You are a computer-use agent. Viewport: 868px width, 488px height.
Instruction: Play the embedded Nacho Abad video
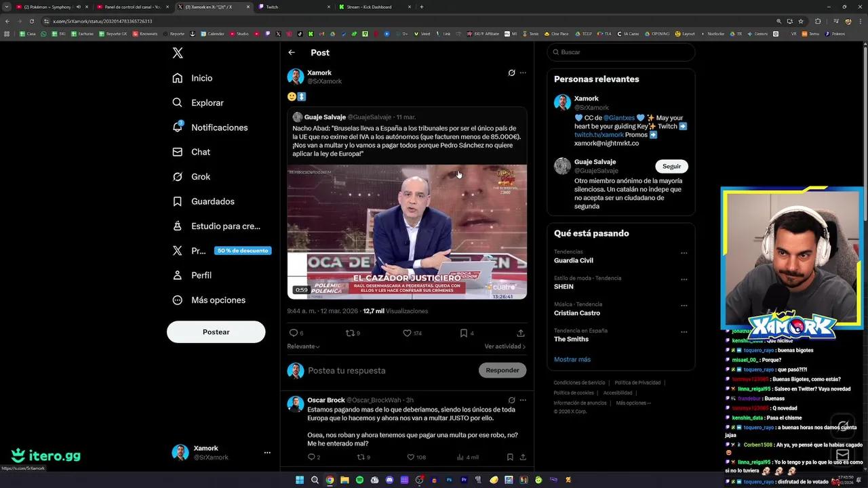coord(407,231)
